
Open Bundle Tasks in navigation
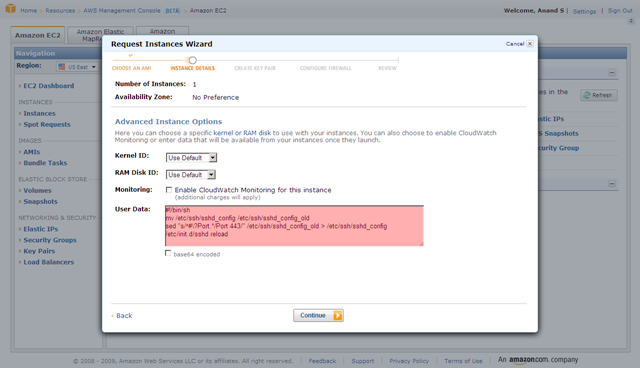(45, 163)
